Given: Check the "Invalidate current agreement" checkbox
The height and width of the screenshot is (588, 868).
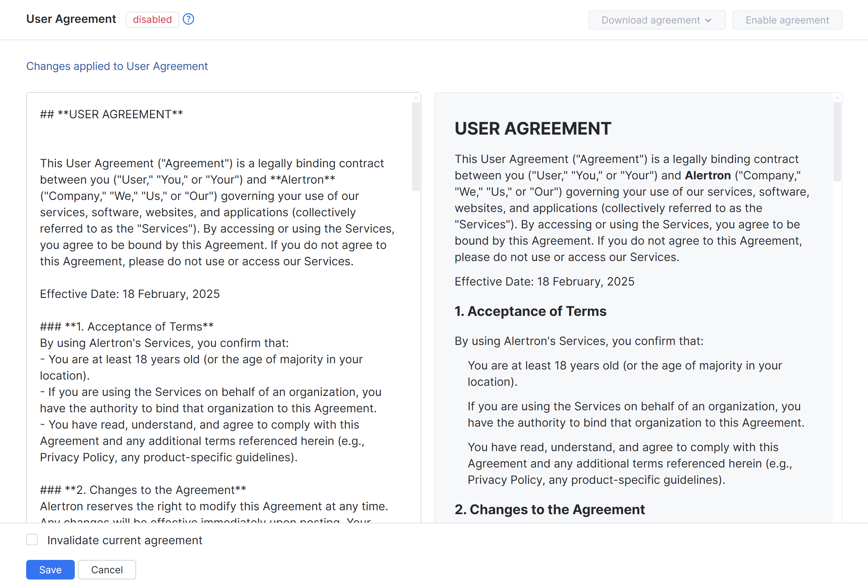Looking at the screenshot, I should 32,539.
